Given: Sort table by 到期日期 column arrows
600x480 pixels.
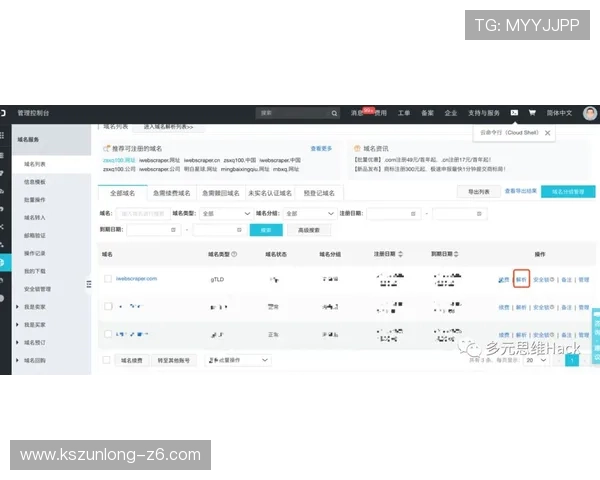Looking at the screenshot, I should pos(456,254).
